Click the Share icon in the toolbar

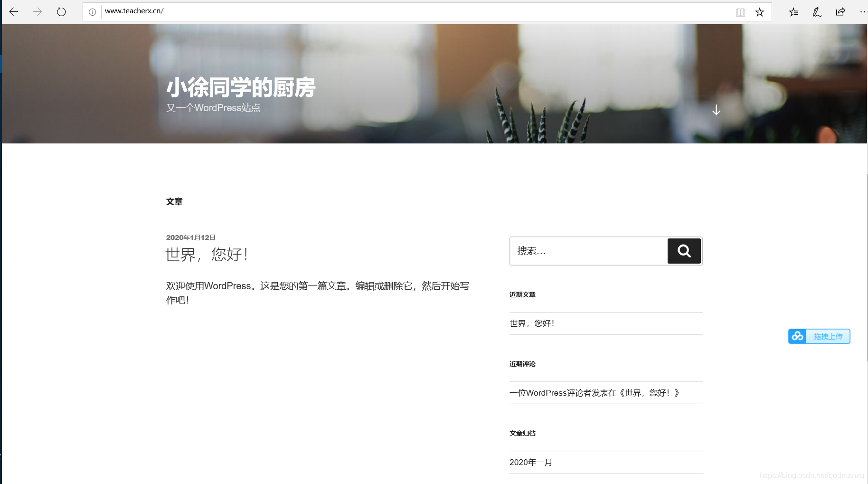click(840, 12)
